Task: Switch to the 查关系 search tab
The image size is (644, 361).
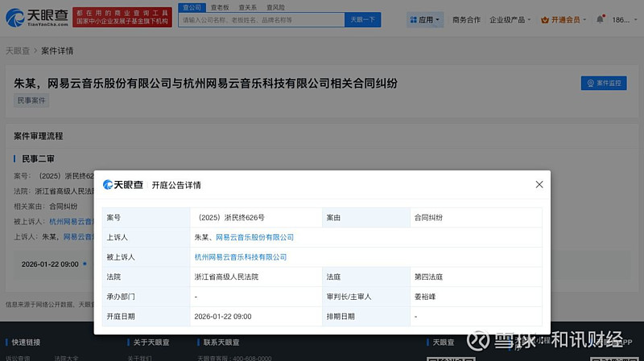Action: point(247,7)
